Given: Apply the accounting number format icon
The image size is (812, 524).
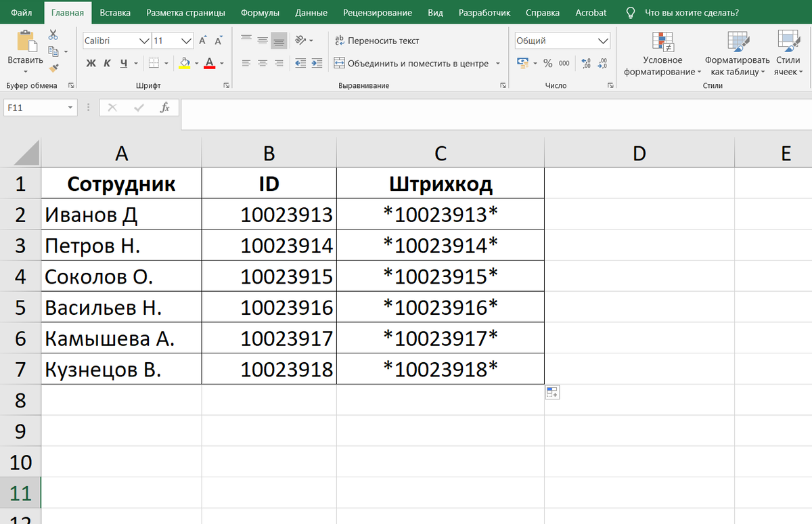Looking at the screenshot, I should [x=522, y=63].
